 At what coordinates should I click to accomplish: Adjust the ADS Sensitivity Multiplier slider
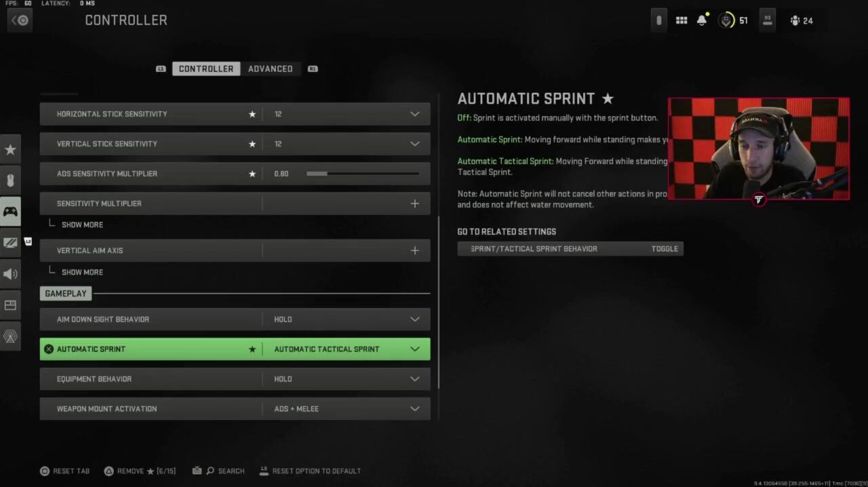pyautogui.click(x=362, y=174)
